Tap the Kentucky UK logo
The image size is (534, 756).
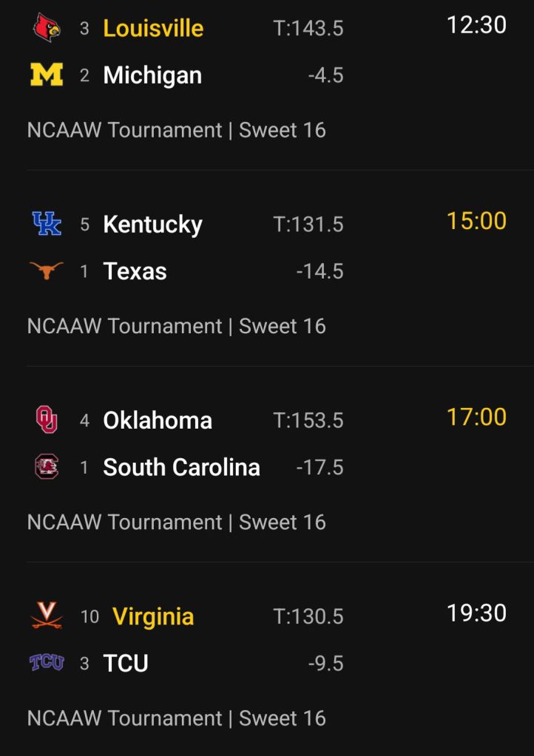[x=47, y=224]
